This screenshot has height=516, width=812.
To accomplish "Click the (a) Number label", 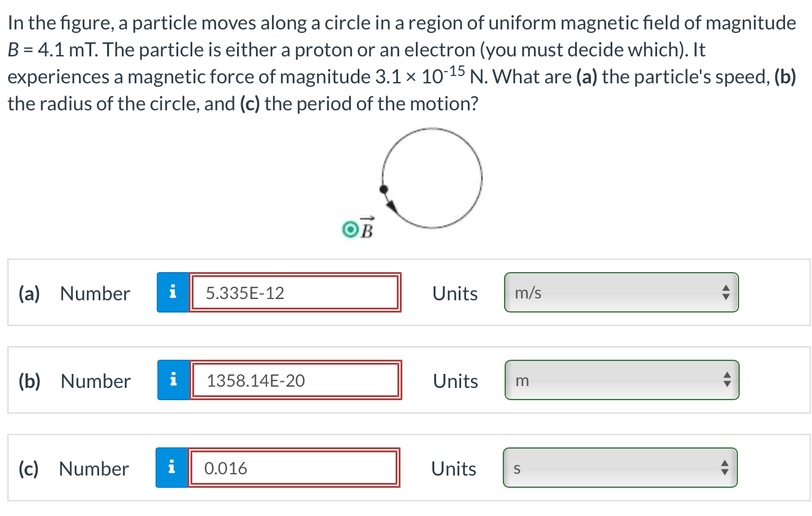I will pyautogui.click(x=73, y=294).
